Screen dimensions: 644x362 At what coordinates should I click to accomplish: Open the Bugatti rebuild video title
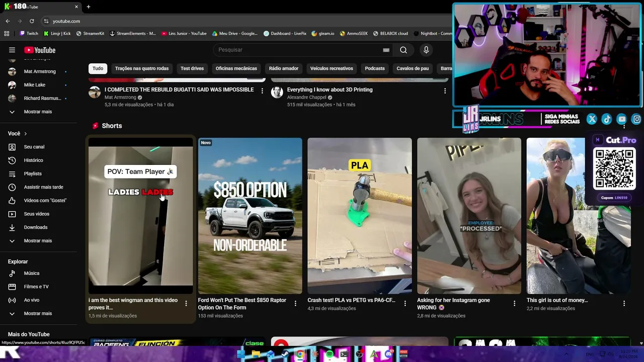click(x=179, y=89)
